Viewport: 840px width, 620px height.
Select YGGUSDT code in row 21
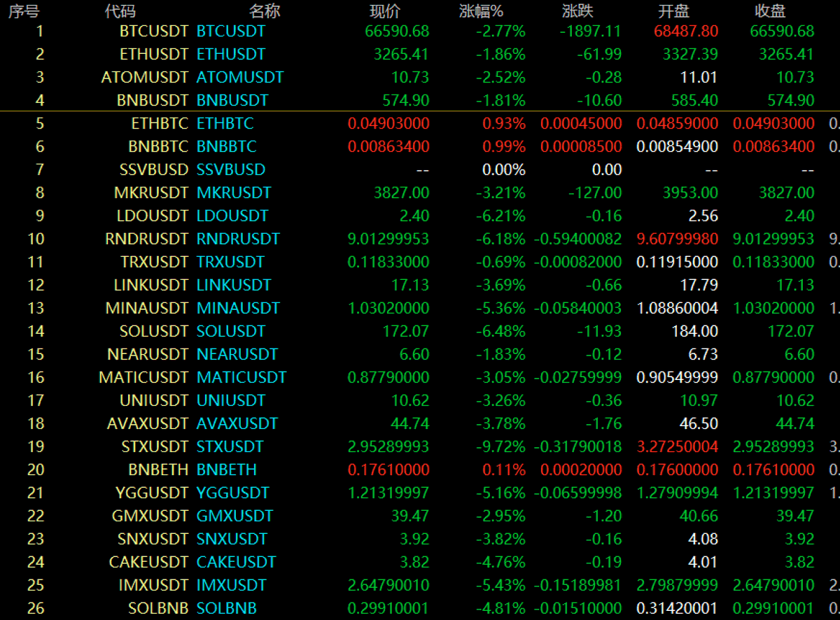152,493
